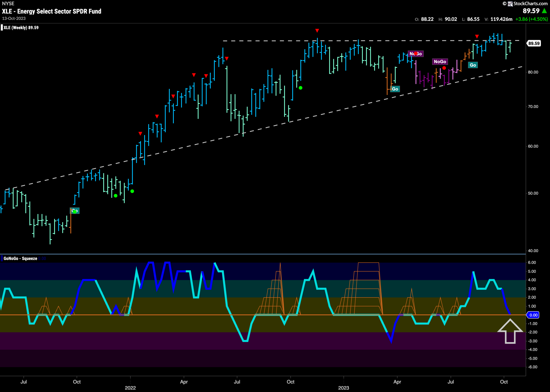Click the 2022 year label on time axis

click(x=130, y=388)
